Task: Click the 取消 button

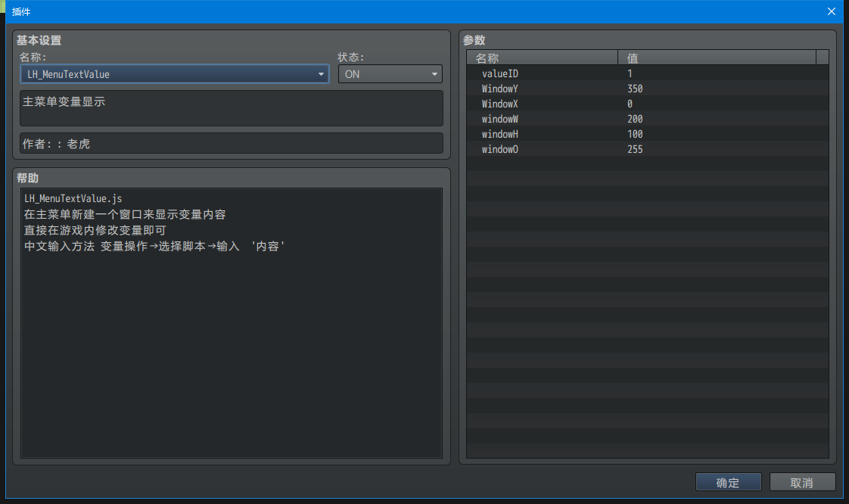Action: tap(802, 482)
